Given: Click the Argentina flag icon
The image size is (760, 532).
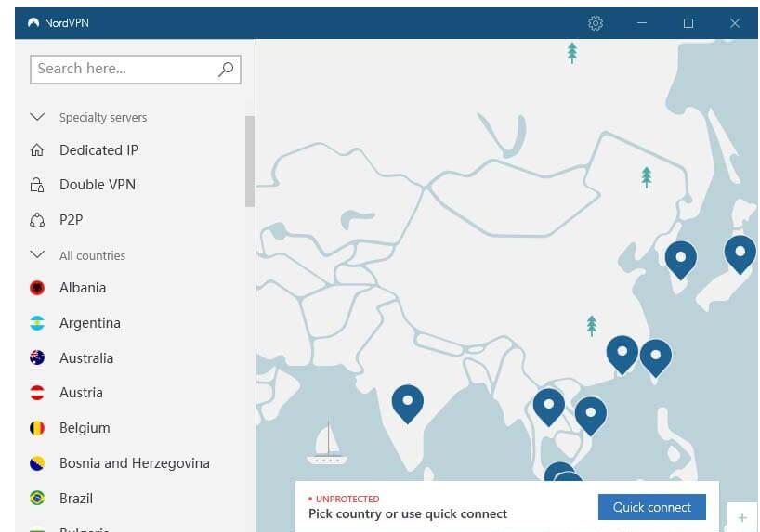Looking at the screenshot, I should (x=37, y=323).
